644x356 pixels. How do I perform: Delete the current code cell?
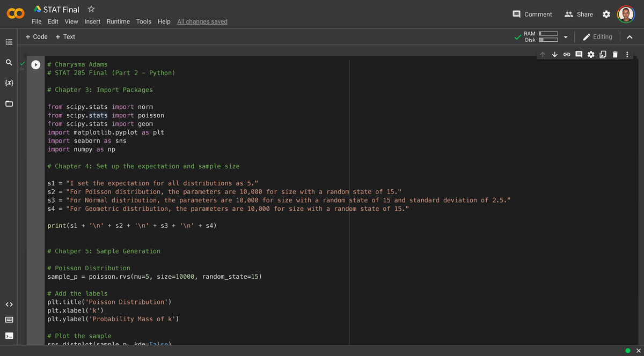click(x=615, y=54)
